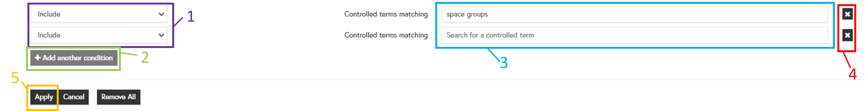Expand the second row's Include dropdown
The height and width of the screenshot is (111, 868).
[x=98, y=35]
